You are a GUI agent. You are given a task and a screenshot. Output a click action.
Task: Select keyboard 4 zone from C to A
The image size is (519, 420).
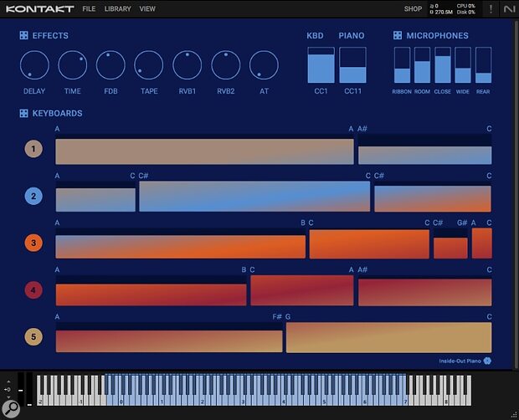[x=302, y=290]
